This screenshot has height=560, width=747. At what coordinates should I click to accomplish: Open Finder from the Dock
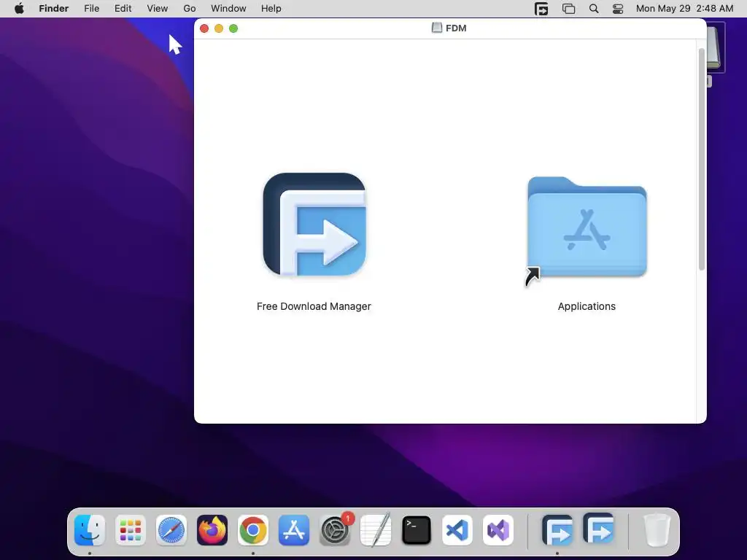[90, 530]
